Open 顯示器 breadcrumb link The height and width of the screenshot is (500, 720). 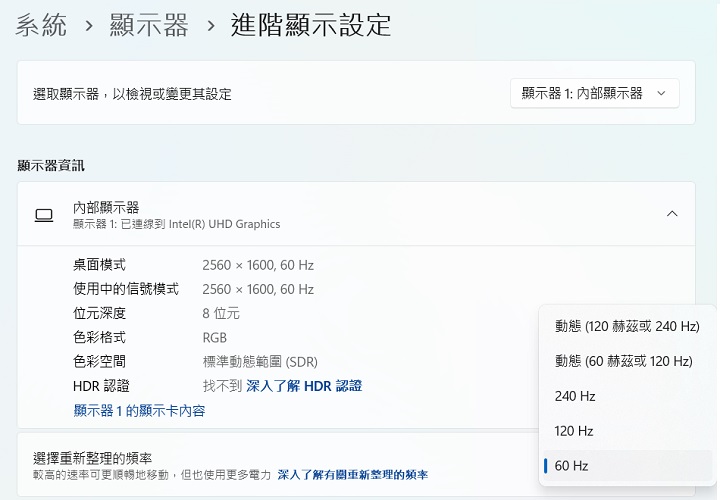pyautogui.click(x=149, y=25)
